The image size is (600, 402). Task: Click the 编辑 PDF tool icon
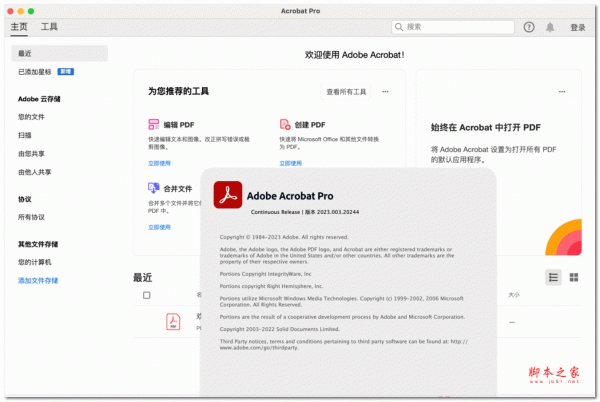click(x=153, y=124)
